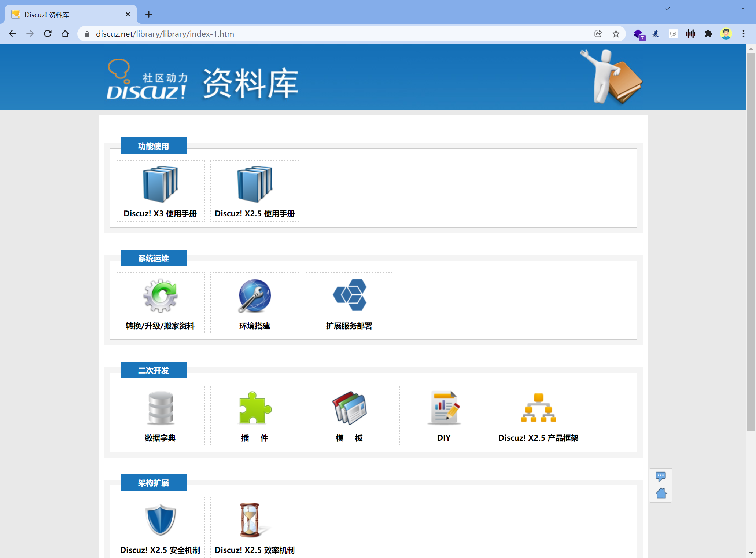This screenshot has width=756, height=558.
Task: Open the 数据字典 database icon
Action: [x=160, y=408]
